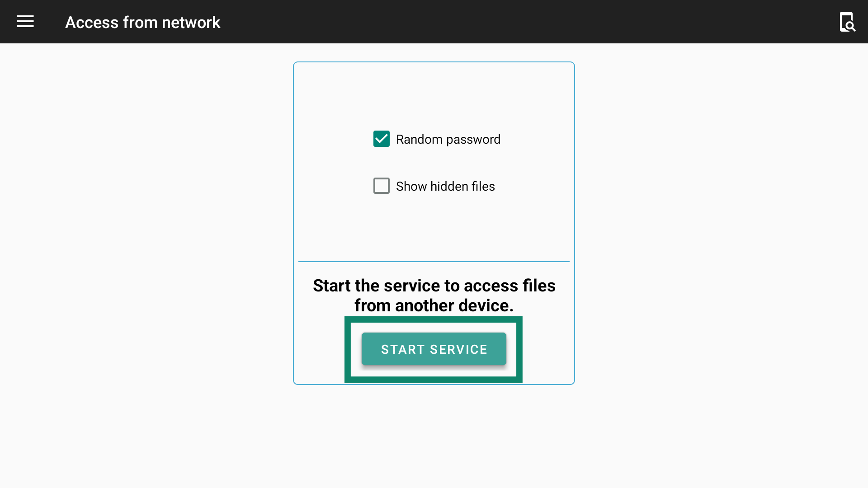Click the divider line above the service message
868x488 pixels.
(x=434, y=261)
